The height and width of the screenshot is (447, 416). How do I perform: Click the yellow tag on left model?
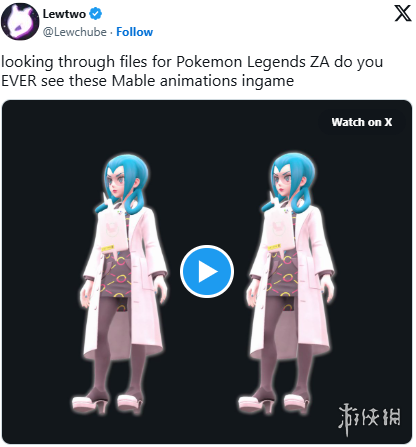107,248
